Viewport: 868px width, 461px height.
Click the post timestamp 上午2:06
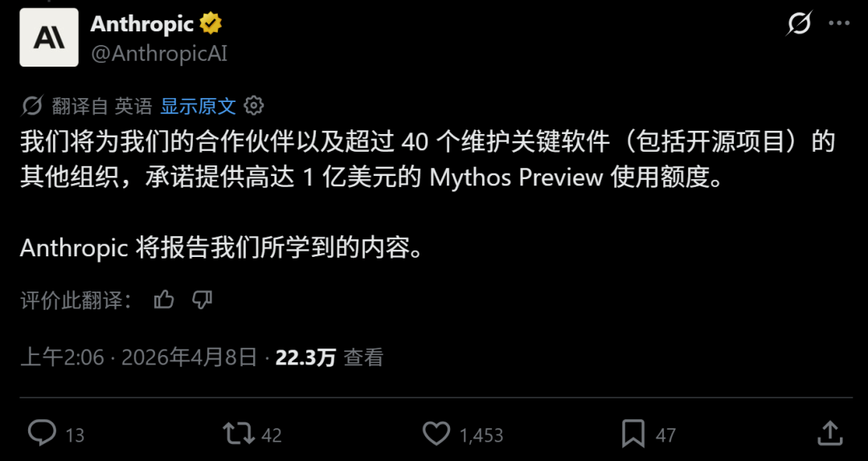click(x=62, y=357)
